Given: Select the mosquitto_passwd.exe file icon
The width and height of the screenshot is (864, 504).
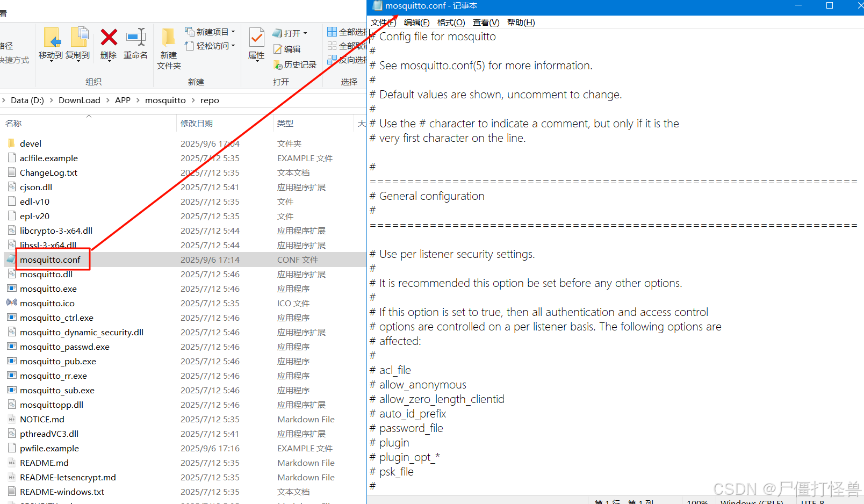Looking at the screenshot, I should click(11, 346).
